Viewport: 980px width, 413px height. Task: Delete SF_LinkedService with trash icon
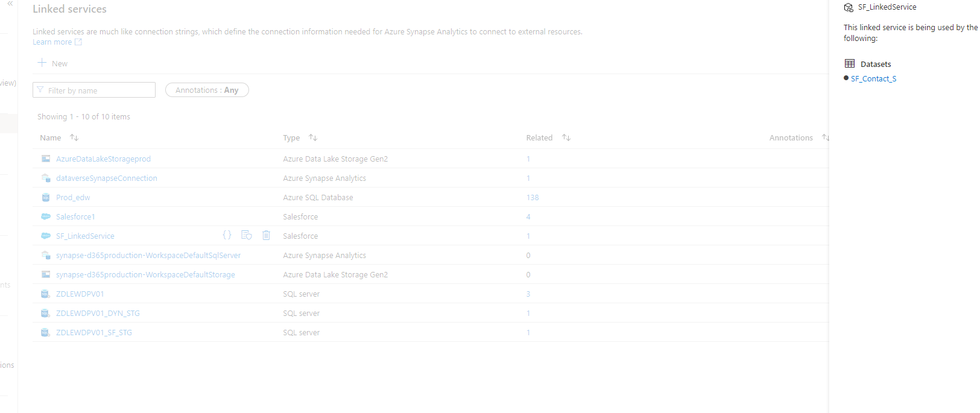(x=266, y=235)
